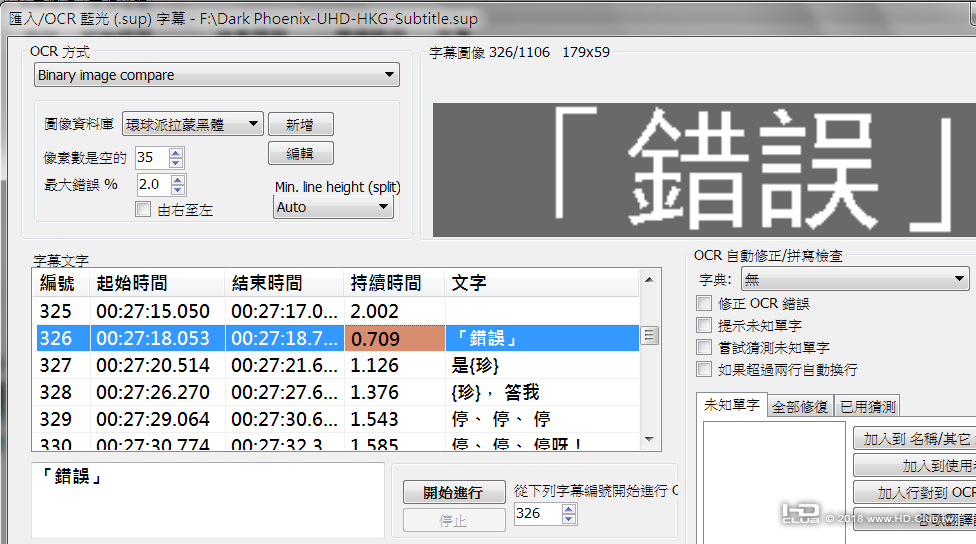
Task: Switch to the 全部修復 tab
Action: point(800,407)
